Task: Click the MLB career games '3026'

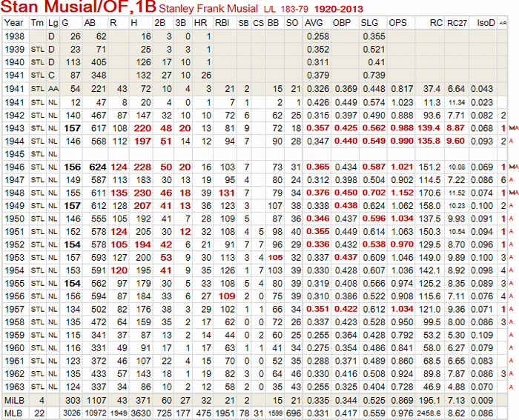Action: 72,413
